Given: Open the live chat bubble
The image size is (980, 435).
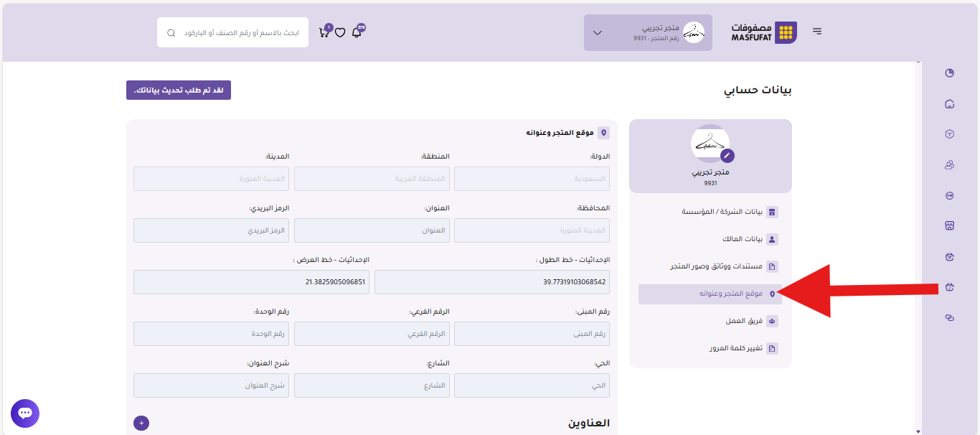Looking at the screenshot, I should pos(25,413).
